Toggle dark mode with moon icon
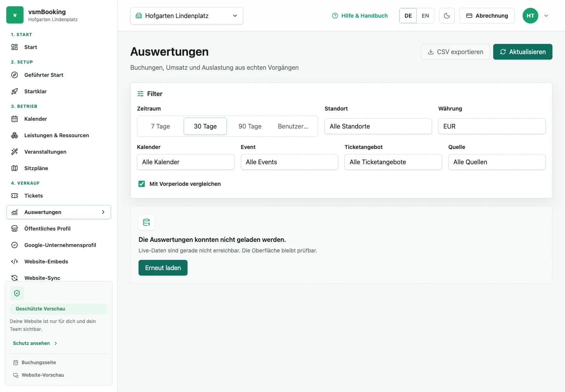The image size is (565, 392). pos(447,16)
